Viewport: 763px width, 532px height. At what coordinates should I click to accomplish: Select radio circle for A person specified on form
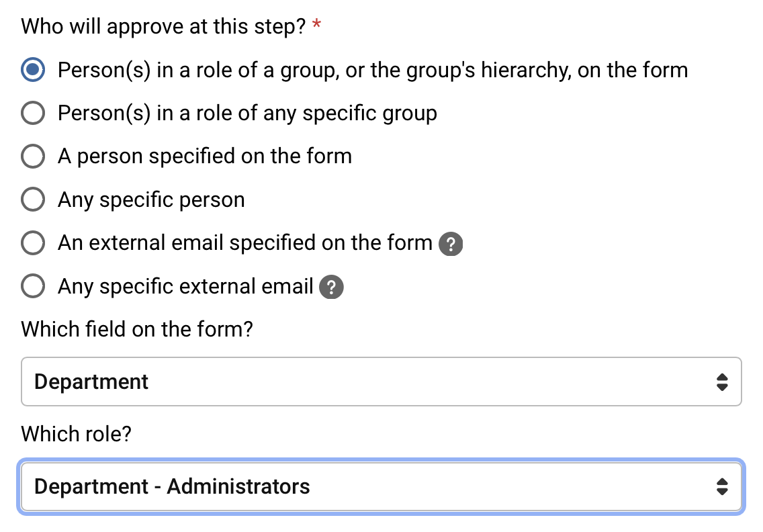click(34, 157)
